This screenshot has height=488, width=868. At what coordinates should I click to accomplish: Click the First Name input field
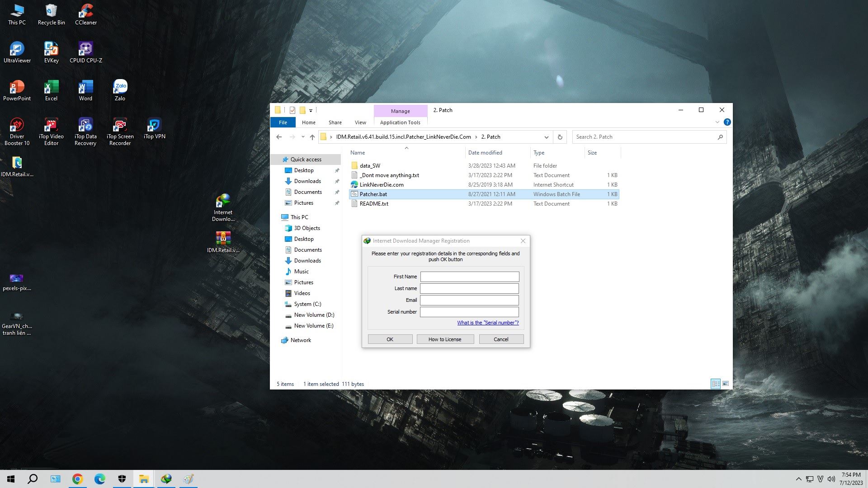coord(470,277)
